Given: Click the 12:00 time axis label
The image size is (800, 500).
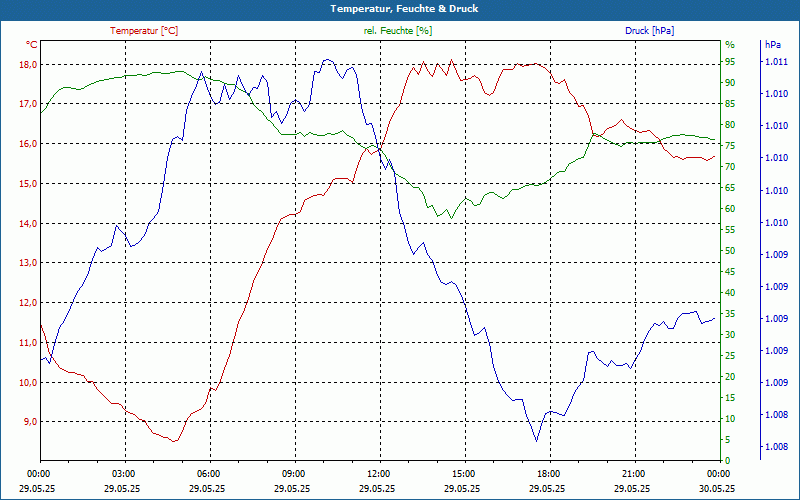Looking at the screenshot, I should (380, 473).
